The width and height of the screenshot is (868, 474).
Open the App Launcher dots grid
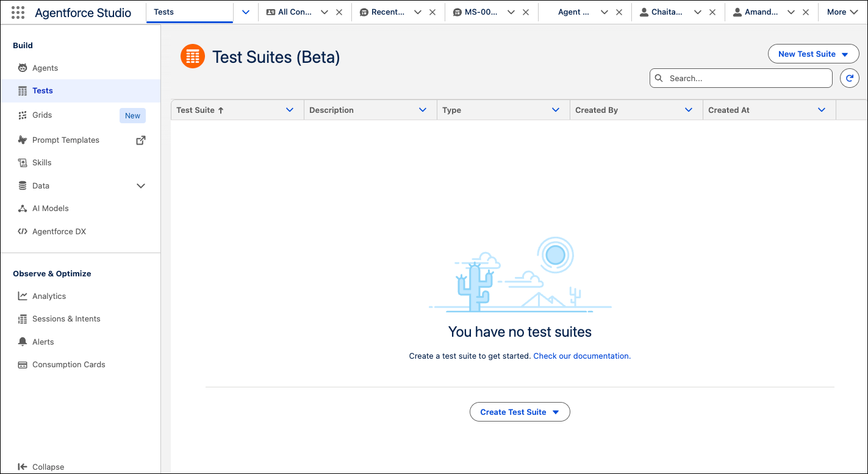point(18,12)
